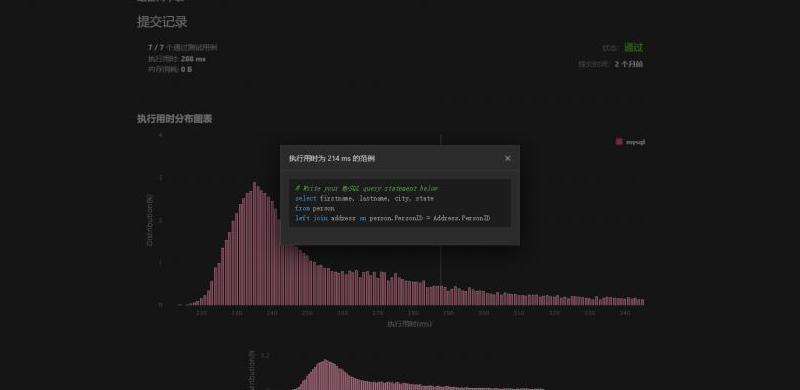Click the 提交记录 heading
800x390 pixels.
162,22
